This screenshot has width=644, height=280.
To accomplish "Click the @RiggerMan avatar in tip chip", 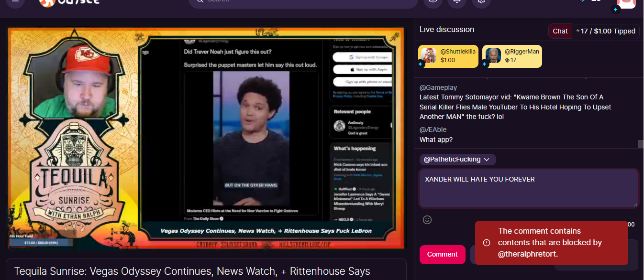I will 493,56.
